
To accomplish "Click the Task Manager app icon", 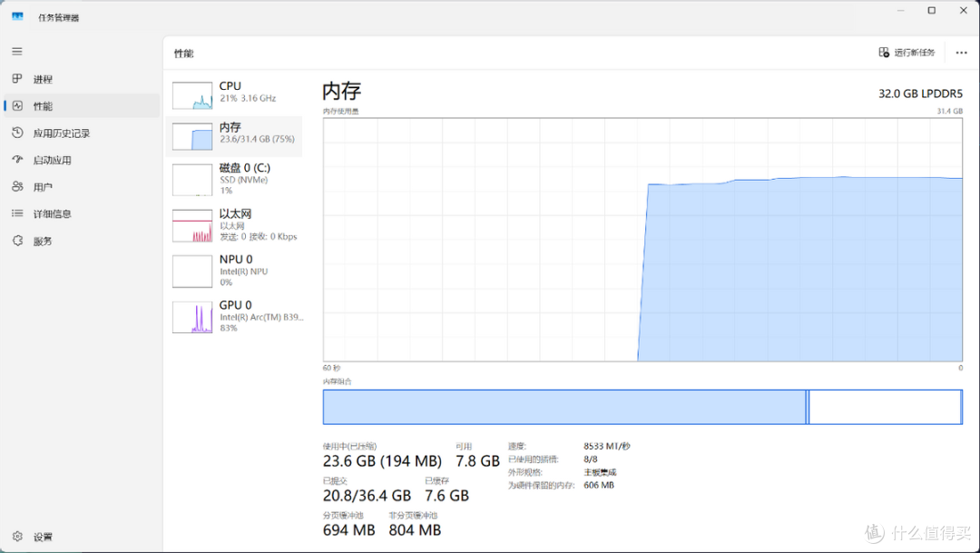I will [x=17, y=17].
